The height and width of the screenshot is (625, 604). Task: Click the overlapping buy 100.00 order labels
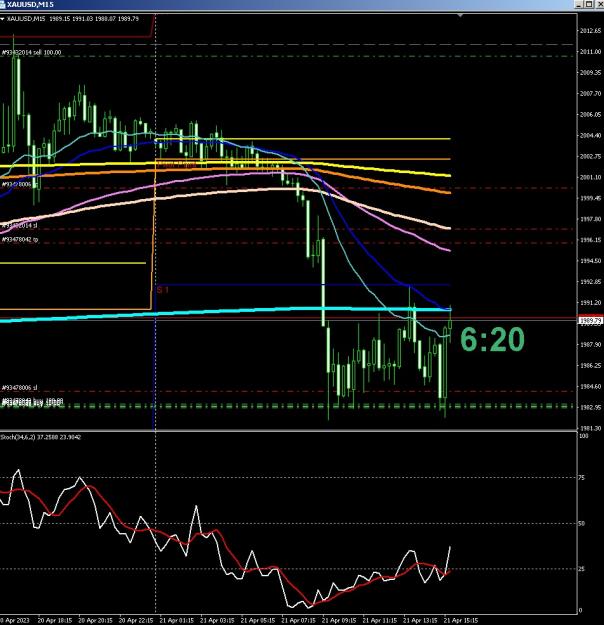(32, 402)
